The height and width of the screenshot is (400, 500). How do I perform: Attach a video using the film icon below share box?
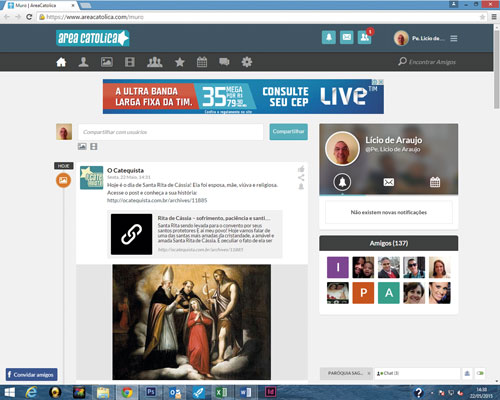pos(94,146)
